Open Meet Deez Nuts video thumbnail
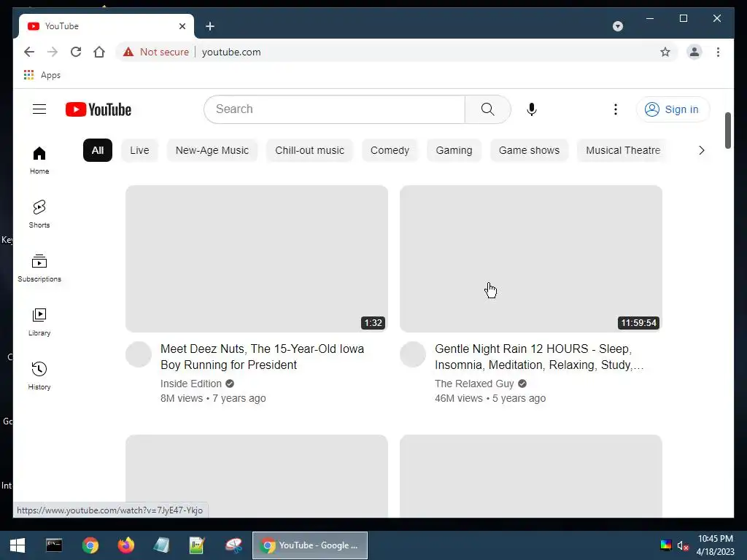Screen dimensions: 747x560 [257, 259]
